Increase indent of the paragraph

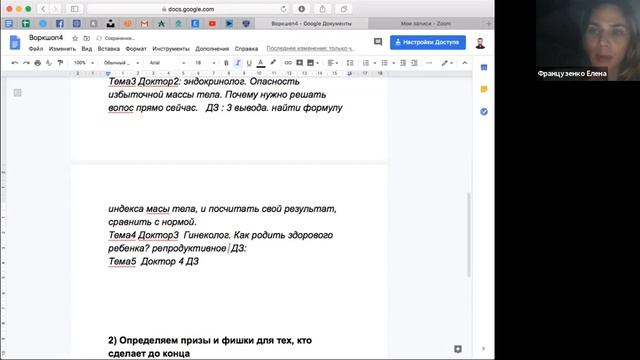[x=414, y=63]
